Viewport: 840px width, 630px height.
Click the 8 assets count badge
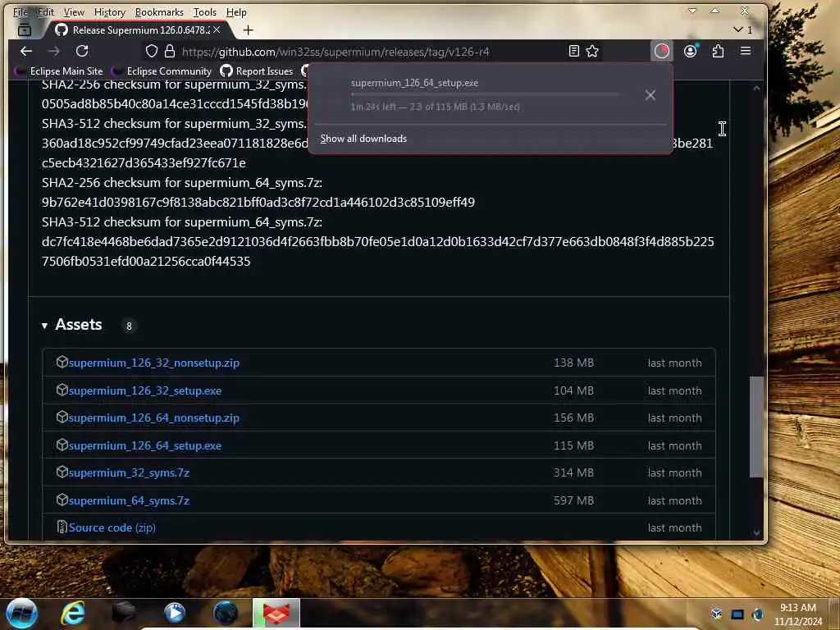(x=129, y=326)
